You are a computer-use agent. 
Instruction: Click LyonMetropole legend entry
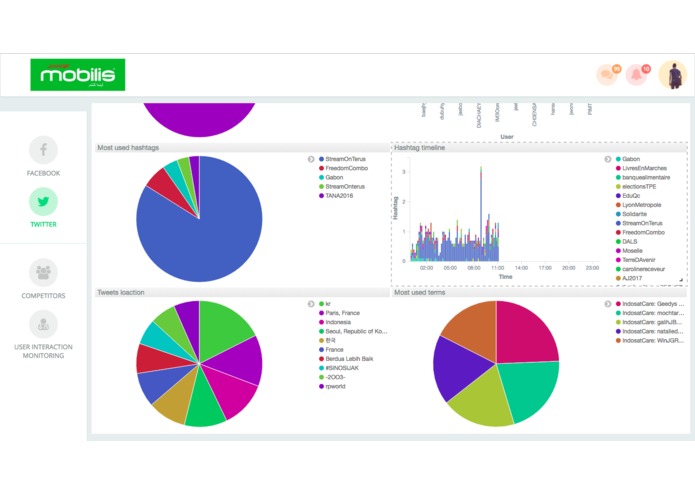coord(638,205)
